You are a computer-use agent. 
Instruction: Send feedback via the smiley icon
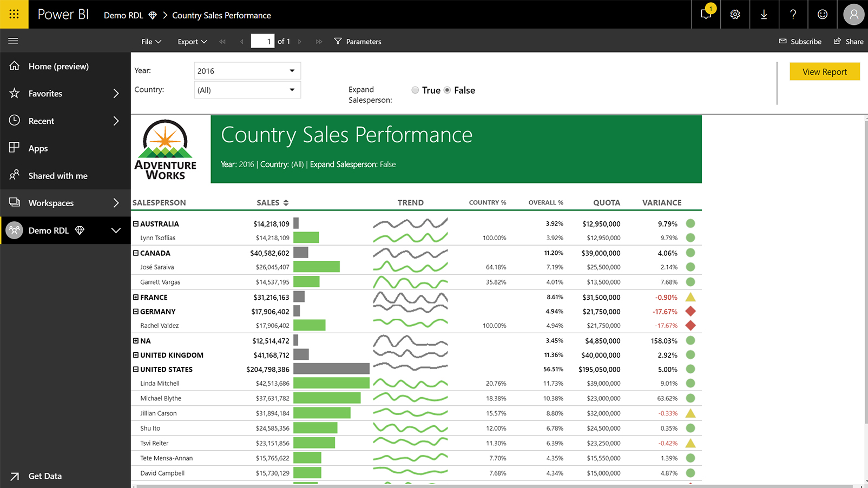pos(822,15)
